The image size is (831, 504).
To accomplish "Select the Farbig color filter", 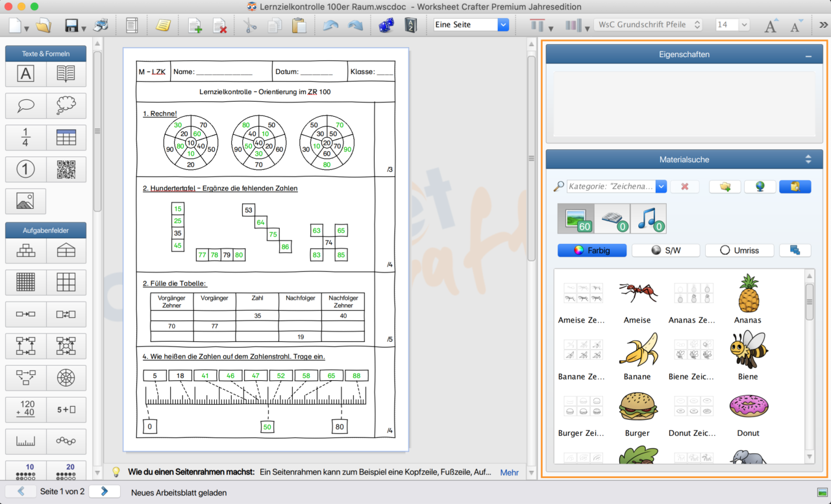I will point(591,250).
